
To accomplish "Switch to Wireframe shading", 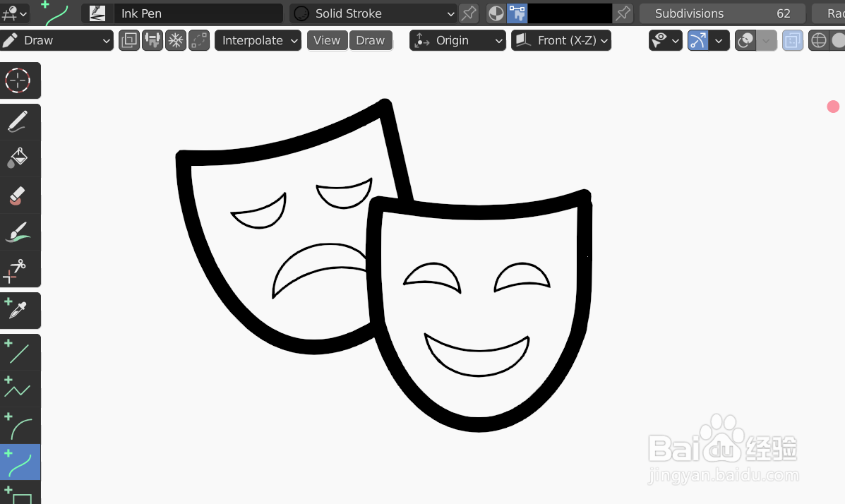I will 819,40.
